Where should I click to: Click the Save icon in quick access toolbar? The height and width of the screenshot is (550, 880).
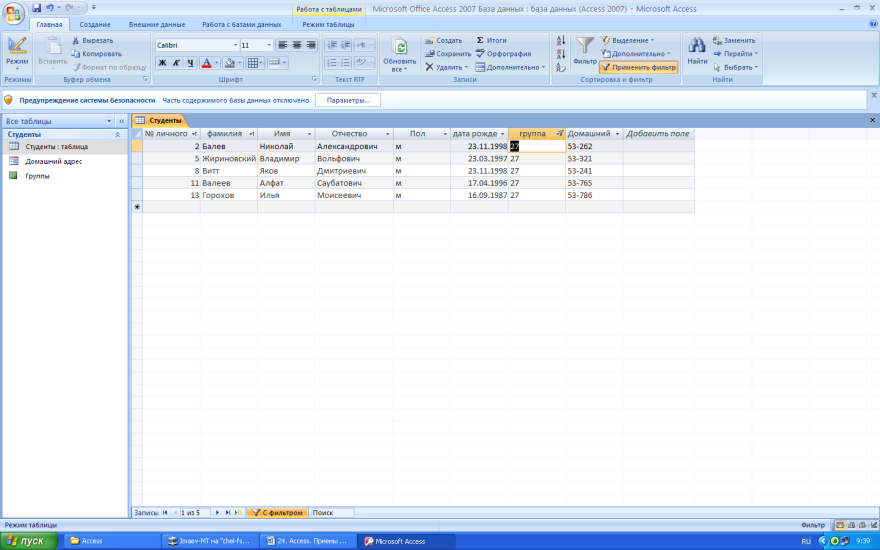pyautogui.click(x=36, y=8)
